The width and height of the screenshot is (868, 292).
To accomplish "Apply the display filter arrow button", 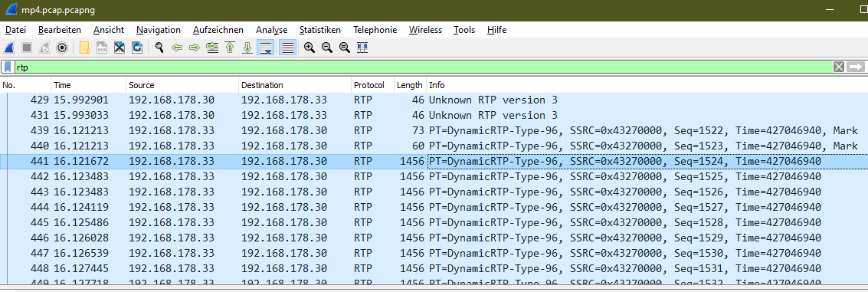I will 855,67.
